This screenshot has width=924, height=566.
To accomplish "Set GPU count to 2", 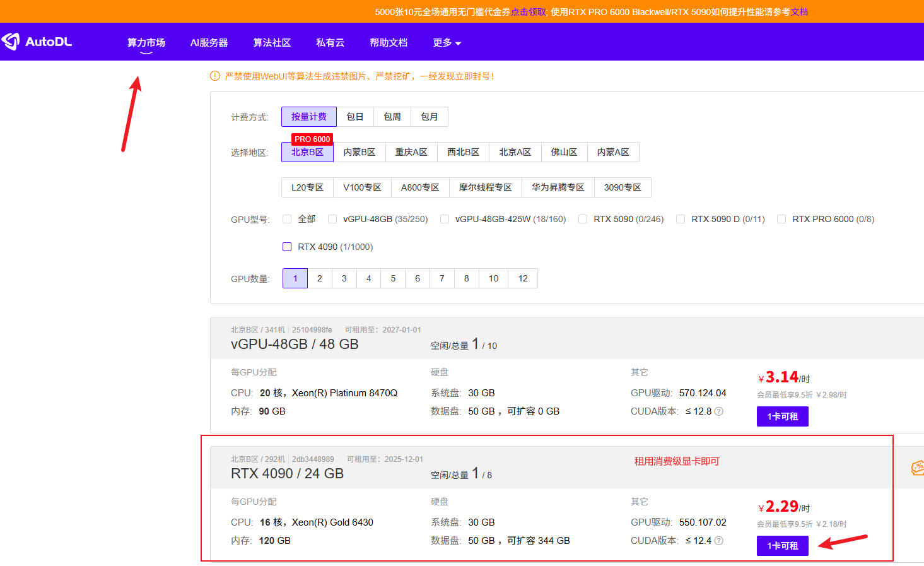I will (x=320, y=278).
